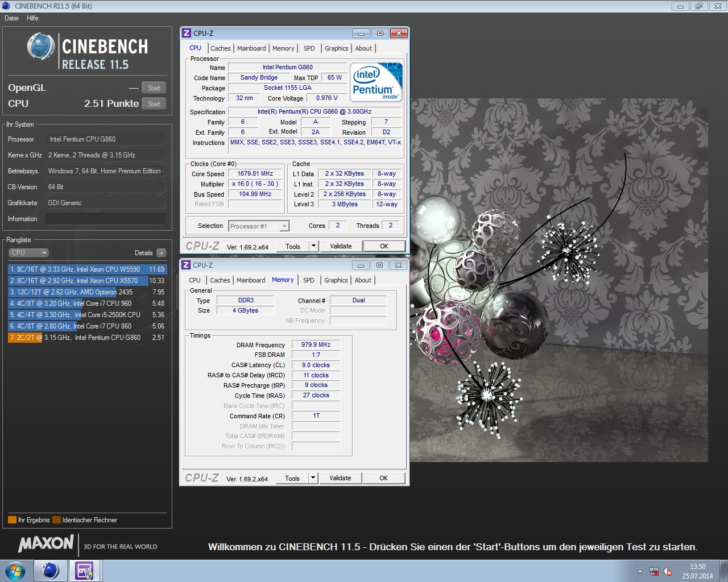
Task: Select ranking entry AMD Opteron 2435
Action: [x=88, y=292]
